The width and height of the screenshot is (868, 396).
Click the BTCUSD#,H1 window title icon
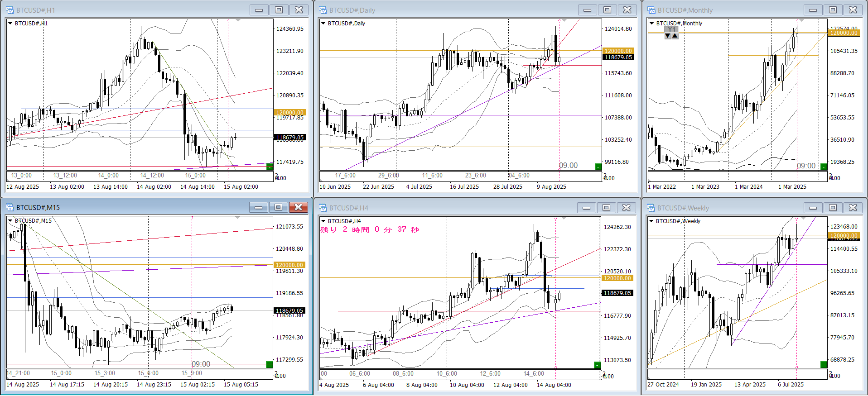point(10,10)
